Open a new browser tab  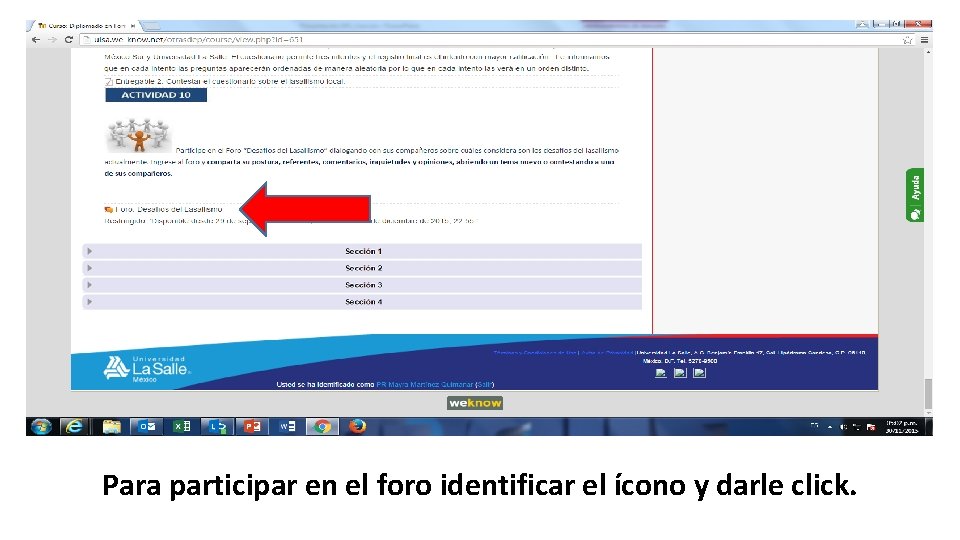[151, 26]
